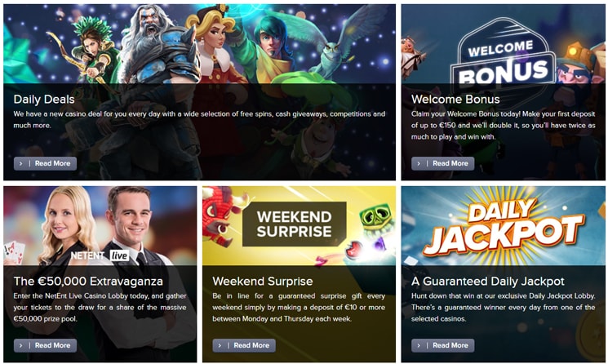Open The €50,000 Extravaganza heading
The image size is (608, 364).
coord(88,281)
